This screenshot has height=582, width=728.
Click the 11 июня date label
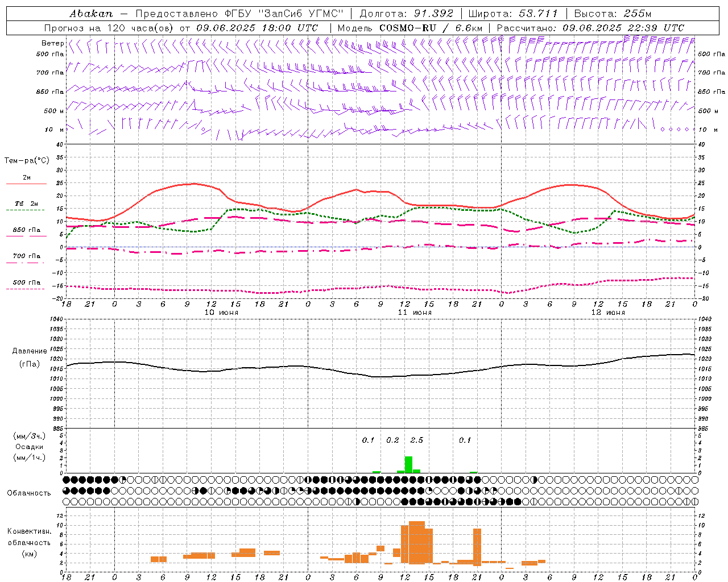click(x=415, y=313)
